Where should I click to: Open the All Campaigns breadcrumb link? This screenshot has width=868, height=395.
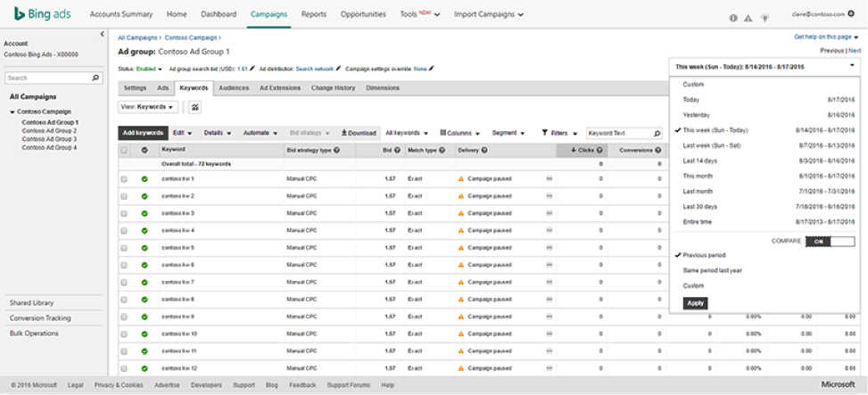[x=138, y=37]
